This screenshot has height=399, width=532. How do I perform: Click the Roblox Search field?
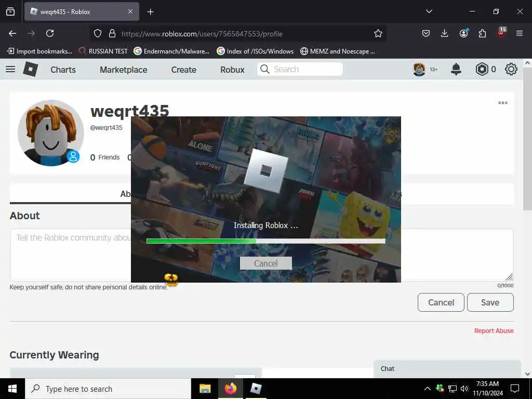[x=300, y=69]
